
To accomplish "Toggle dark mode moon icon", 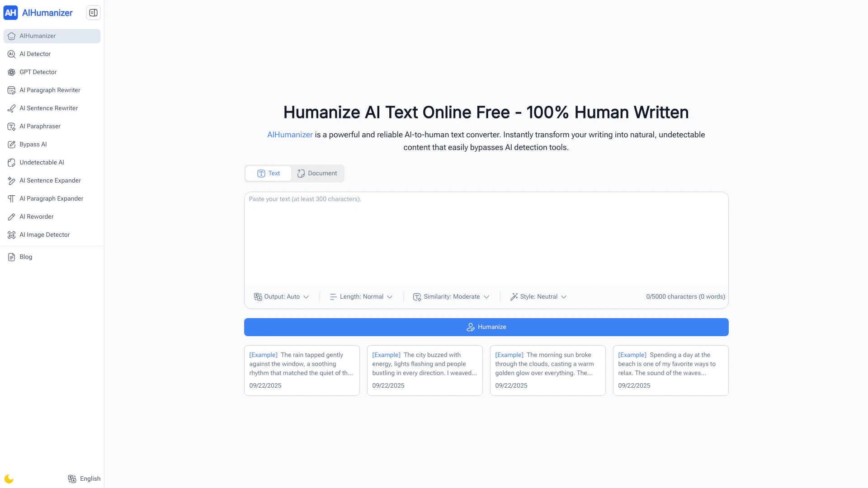I will [9, 479].
